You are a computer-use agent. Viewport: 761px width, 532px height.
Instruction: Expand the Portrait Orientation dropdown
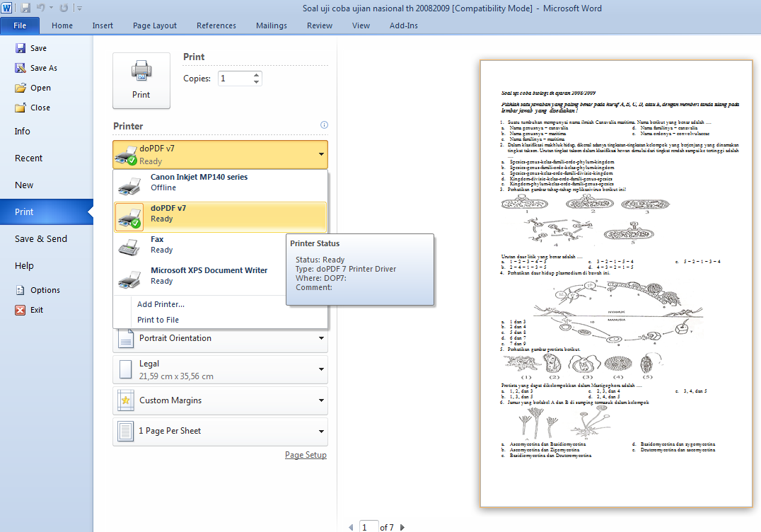[x=321, y=338]
